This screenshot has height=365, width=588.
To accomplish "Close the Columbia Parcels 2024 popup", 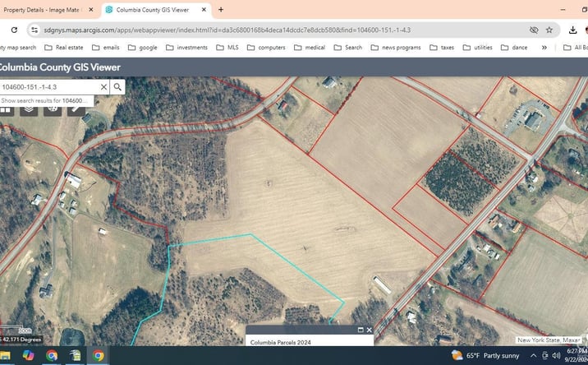I will click(x=370, y=330).
